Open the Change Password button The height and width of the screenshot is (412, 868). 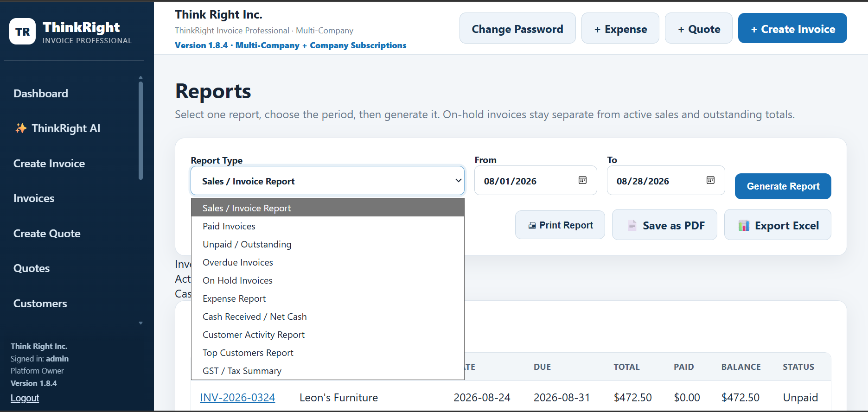(x=517, y=29)
